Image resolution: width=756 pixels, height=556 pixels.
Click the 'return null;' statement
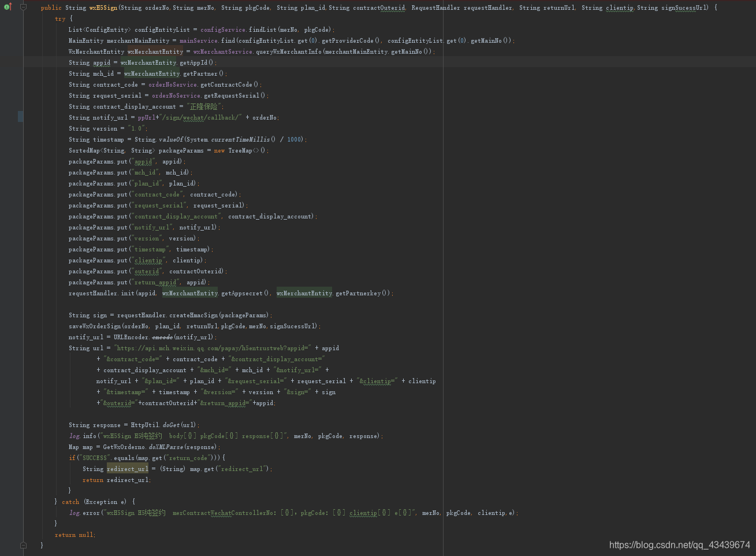(75, 535)
